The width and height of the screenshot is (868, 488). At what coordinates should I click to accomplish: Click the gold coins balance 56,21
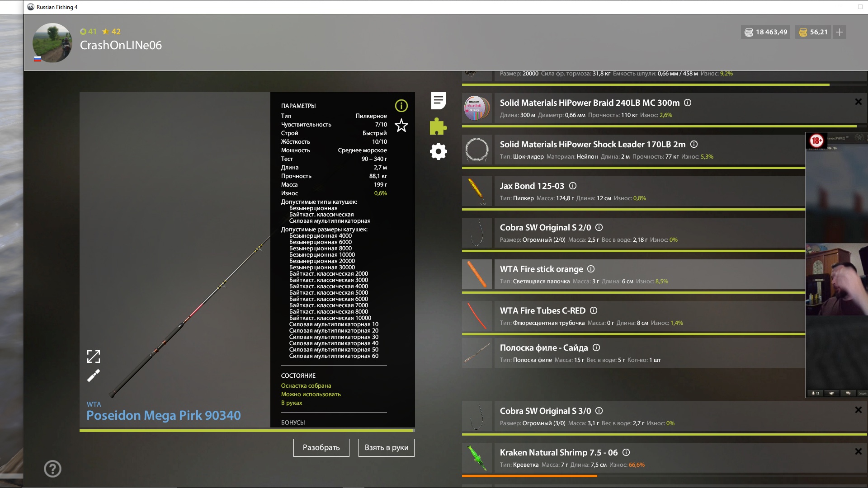coord(813,32)
